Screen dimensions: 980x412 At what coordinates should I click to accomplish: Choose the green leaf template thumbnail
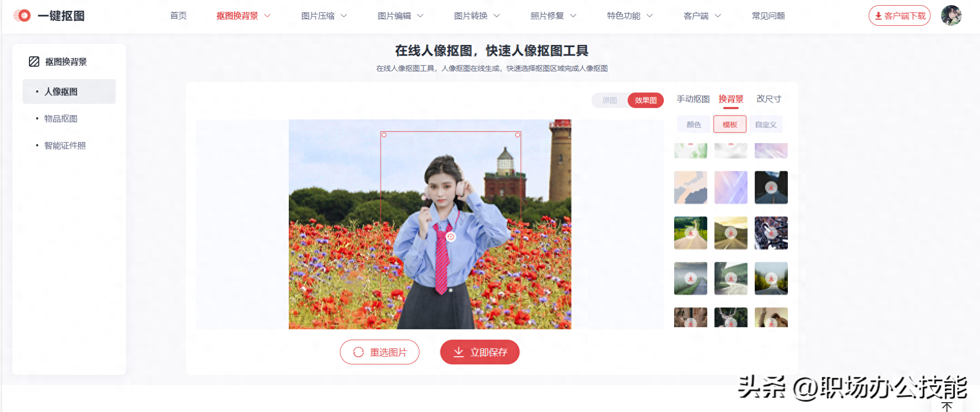[691, 151]
